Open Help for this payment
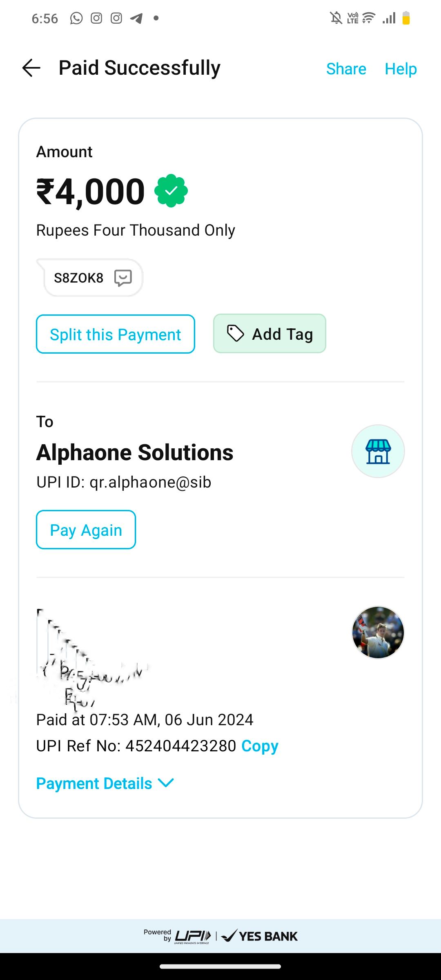The height and width of the screenshot is (980, 441). [401, 69]
